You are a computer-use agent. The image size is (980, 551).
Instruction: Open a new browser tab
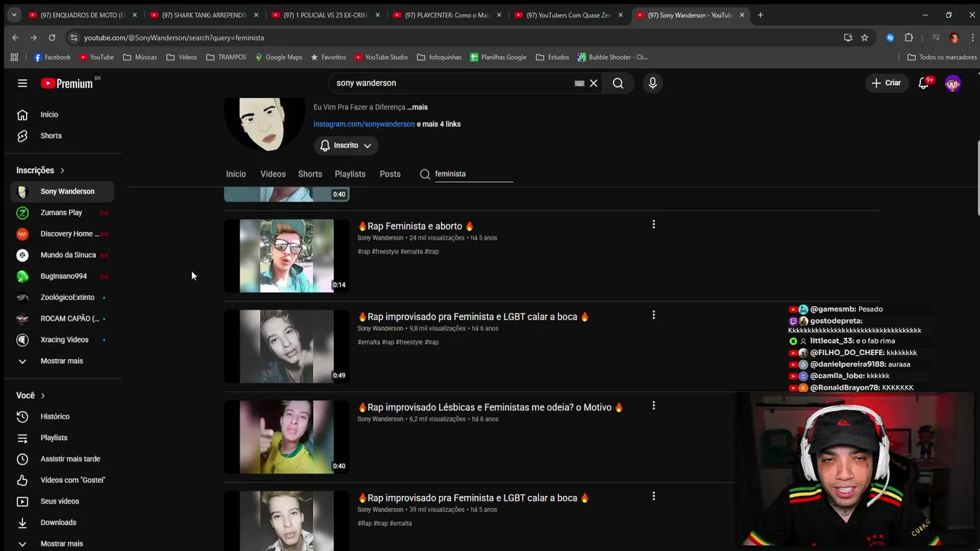(x=760, y=15)
